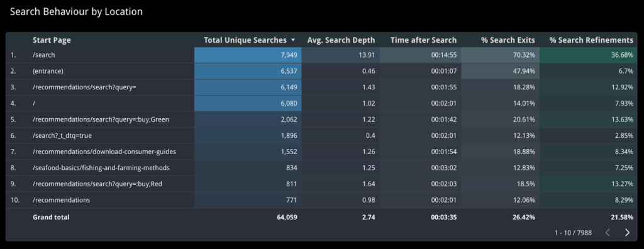Sort by Start Page column header
This screenshot has width=644, height=249.
(52, 40)
